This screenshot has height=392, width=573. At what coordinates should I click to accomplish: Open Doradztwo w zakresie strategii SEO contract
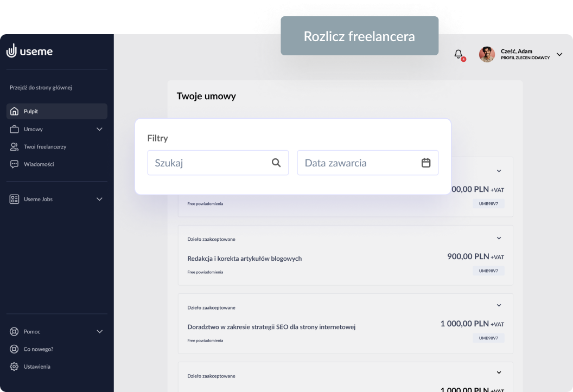pos(271,327)
